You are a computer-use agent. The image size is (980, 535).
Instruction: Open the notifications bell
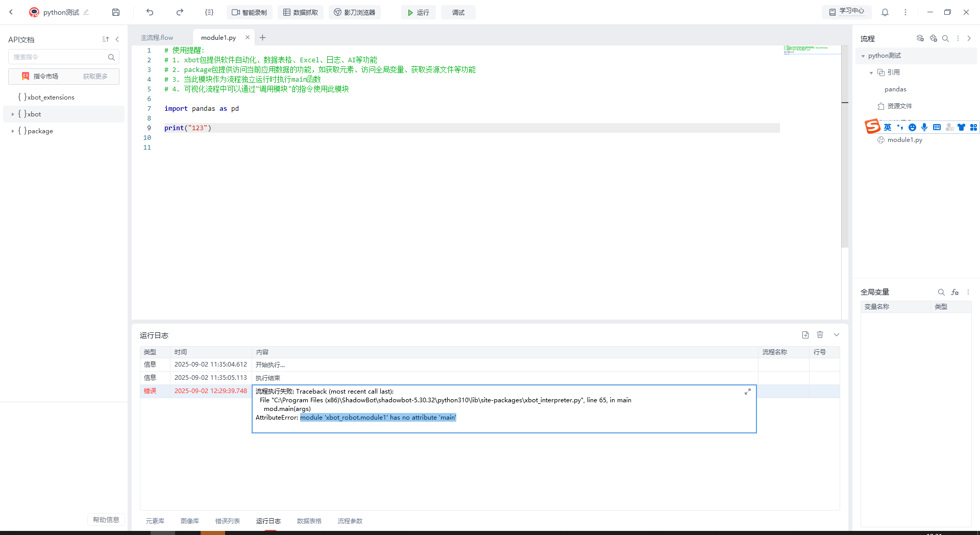tap(885, 12)
